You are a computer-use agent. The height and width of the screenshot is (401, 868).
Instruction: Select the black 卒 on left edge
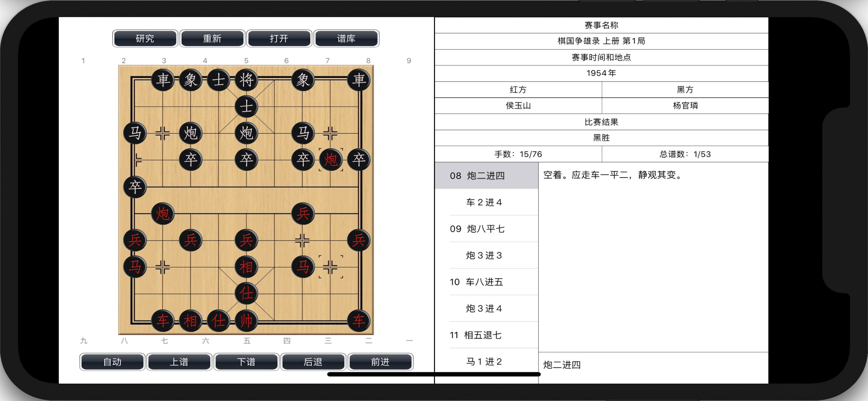tap(135, 187)
